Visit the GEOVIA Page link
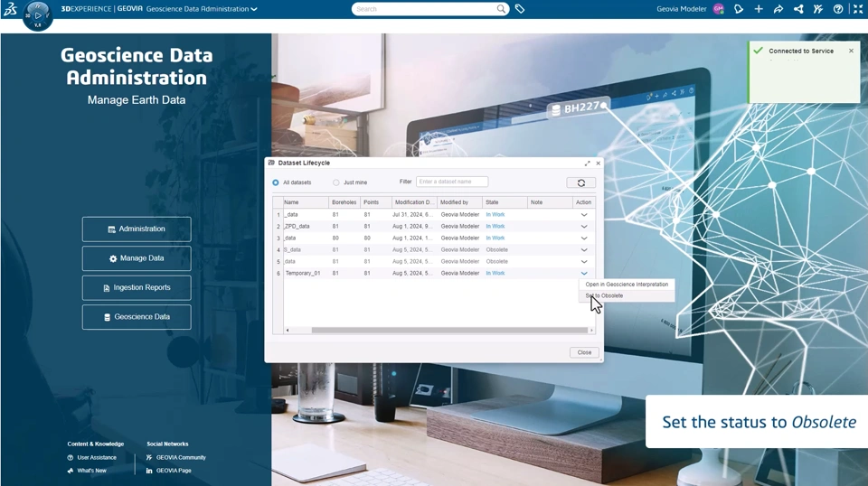868x486 pixels. (x=169, y=471)
